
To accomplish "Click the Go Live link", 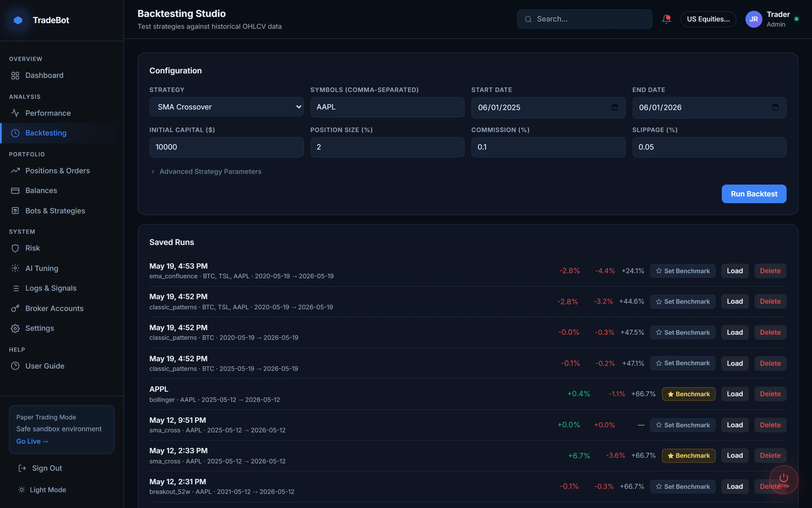I will coord(32,441).
